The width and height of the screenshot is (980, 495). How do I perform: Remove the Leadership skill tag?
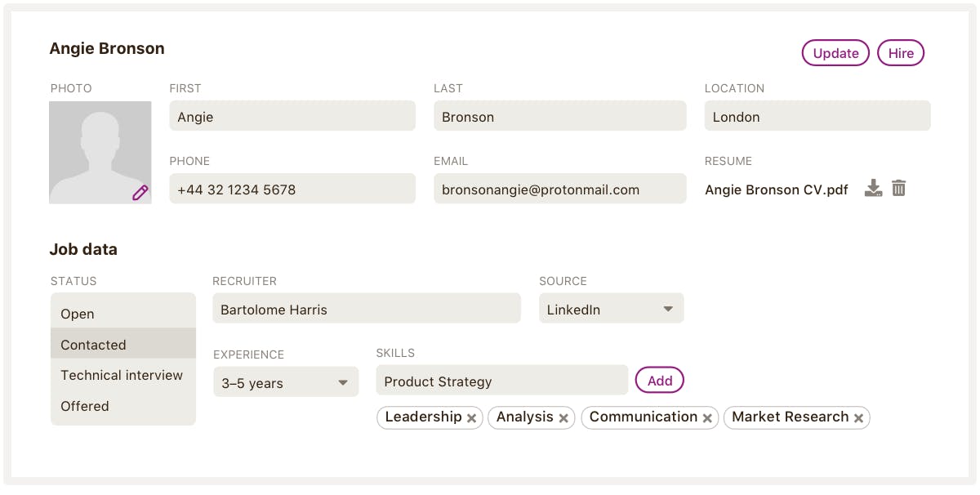(x=471, y=418)
